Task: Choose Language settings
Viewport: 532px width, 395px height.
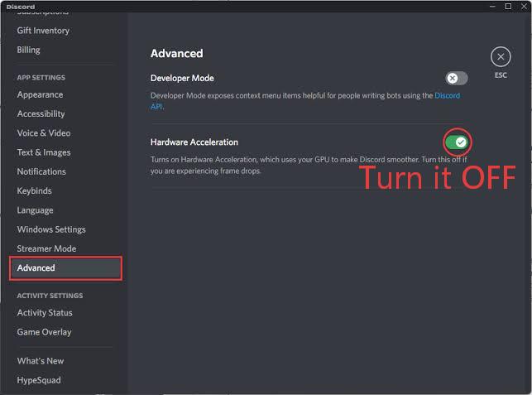Action: tap(35, 210)
